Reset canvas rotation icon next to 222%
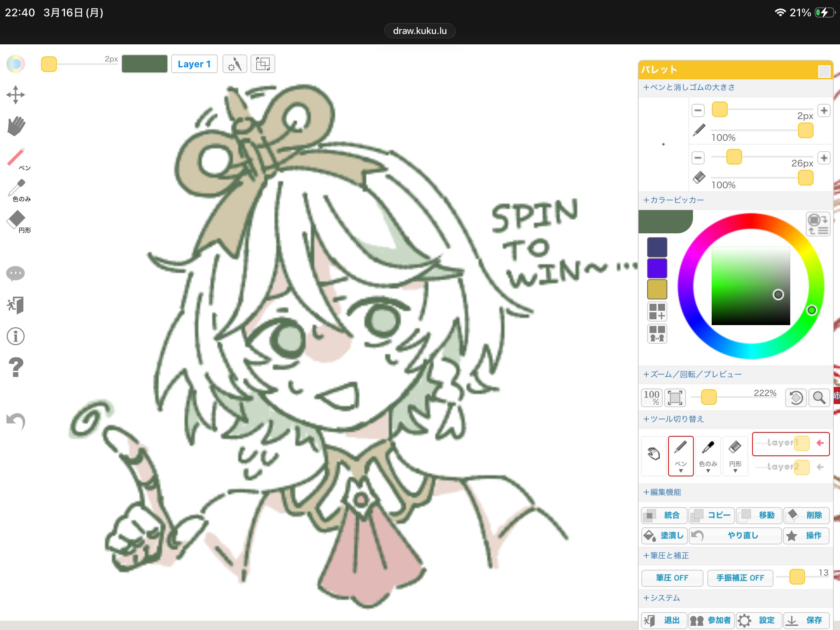Viewport: 840px width, 630px height. coord(796,398)
